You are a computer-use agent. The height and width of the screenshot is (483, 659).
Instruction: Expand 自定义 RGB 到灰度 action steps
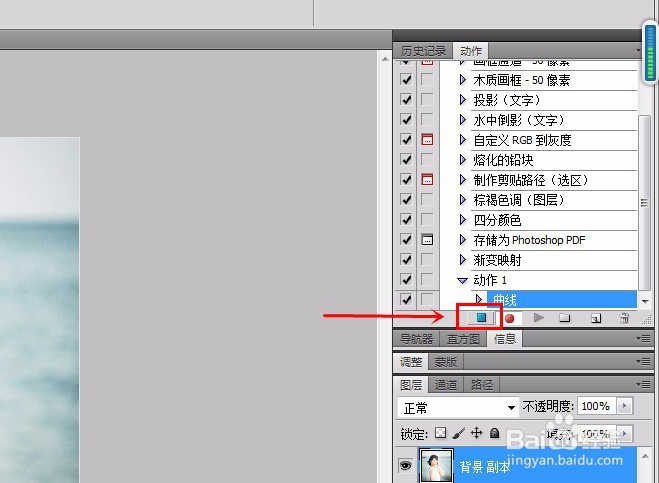point(463,140)
